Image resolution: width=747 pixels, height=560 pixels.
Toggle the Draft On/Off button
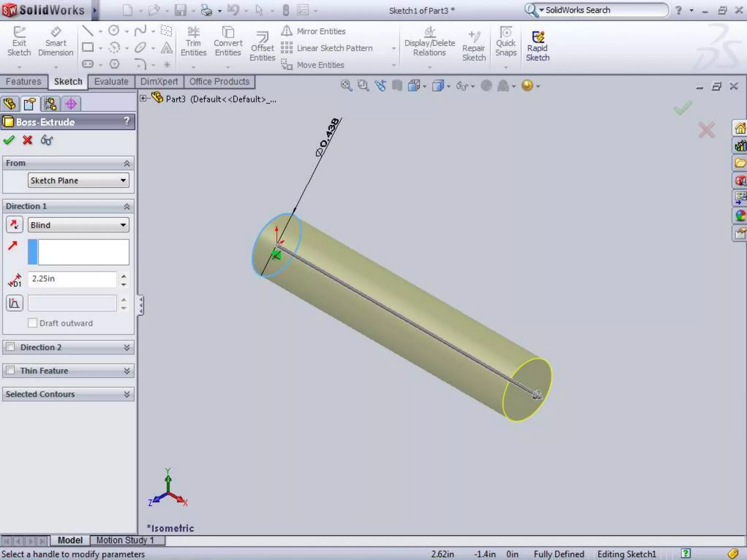pos(15,303)
